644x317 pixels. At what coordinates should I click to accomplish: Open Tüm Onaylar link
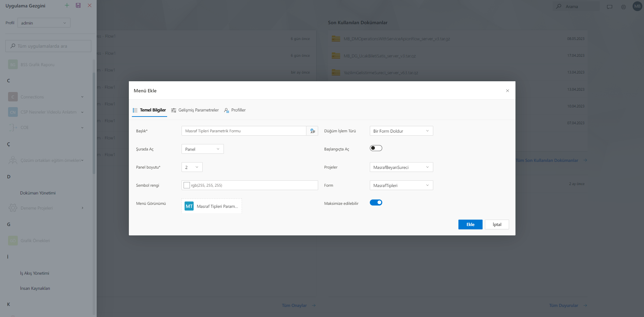294,306
